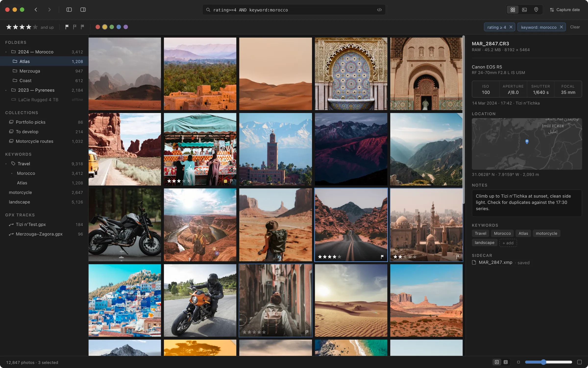Open the Motorcycle routes collection
Screen dimensions: 588x368
coord(44,141)
